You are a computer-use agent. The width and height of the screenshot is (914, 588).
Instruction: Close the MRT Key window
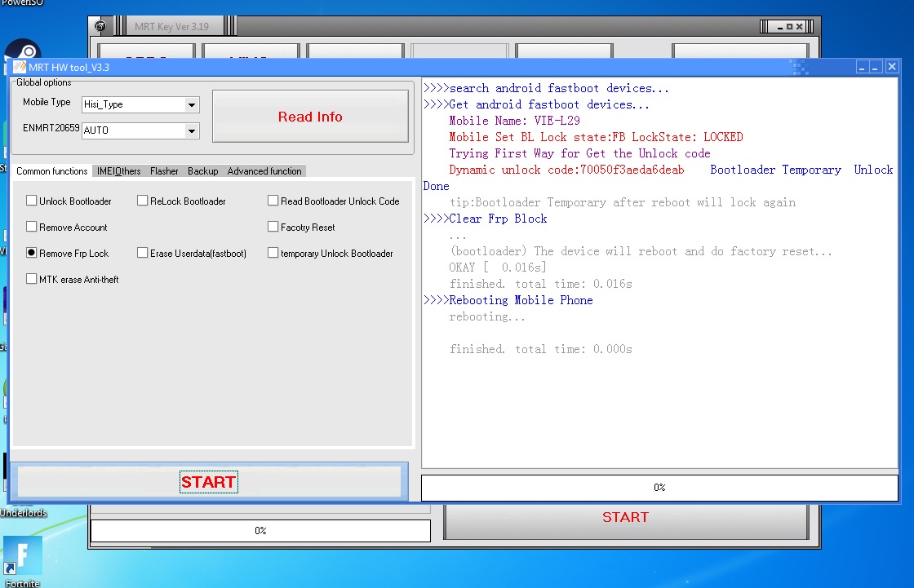point(799,26)
